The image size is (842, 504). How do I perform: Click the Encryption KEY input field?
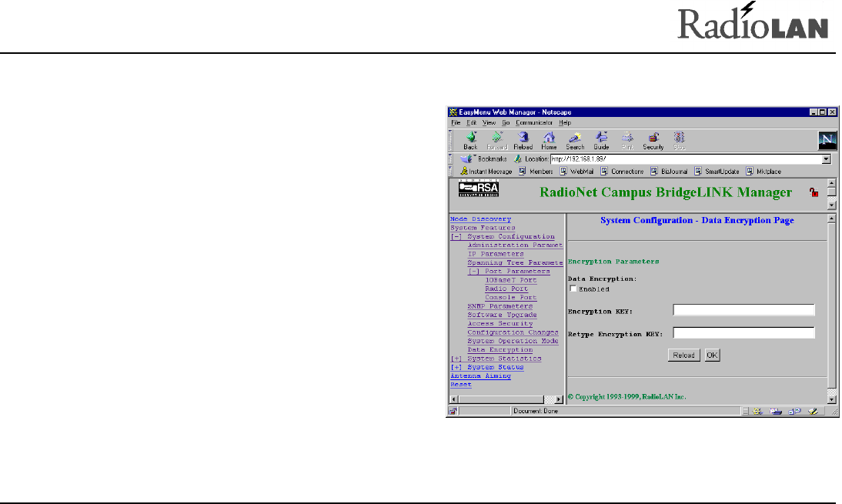coord(743,310)
